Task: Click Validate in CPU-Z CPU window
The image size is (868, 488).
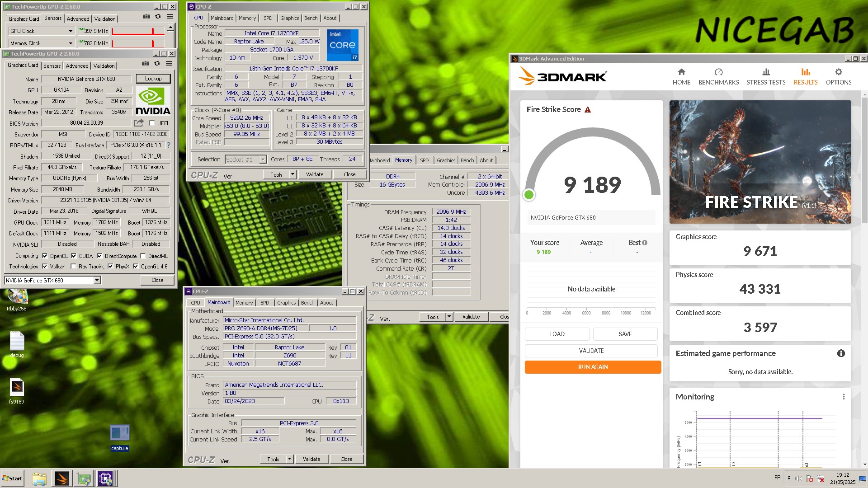Action: coord(315,174)
